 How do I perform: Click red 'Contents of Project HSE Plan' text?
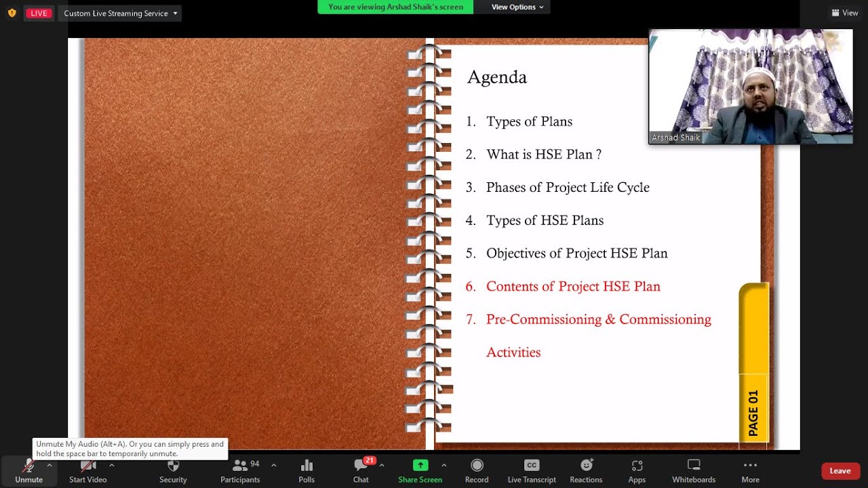point(573,287)
